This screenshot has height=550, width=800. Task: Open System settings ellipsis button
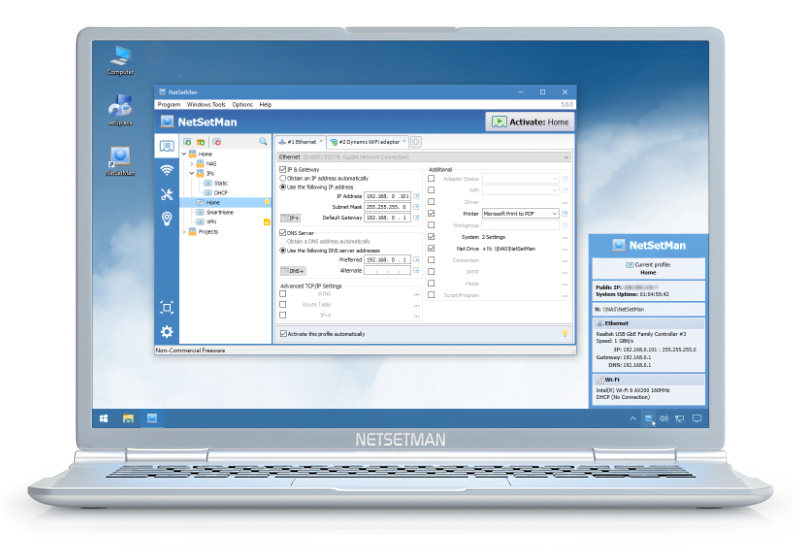pyautogui.click(x=565, y=237)
